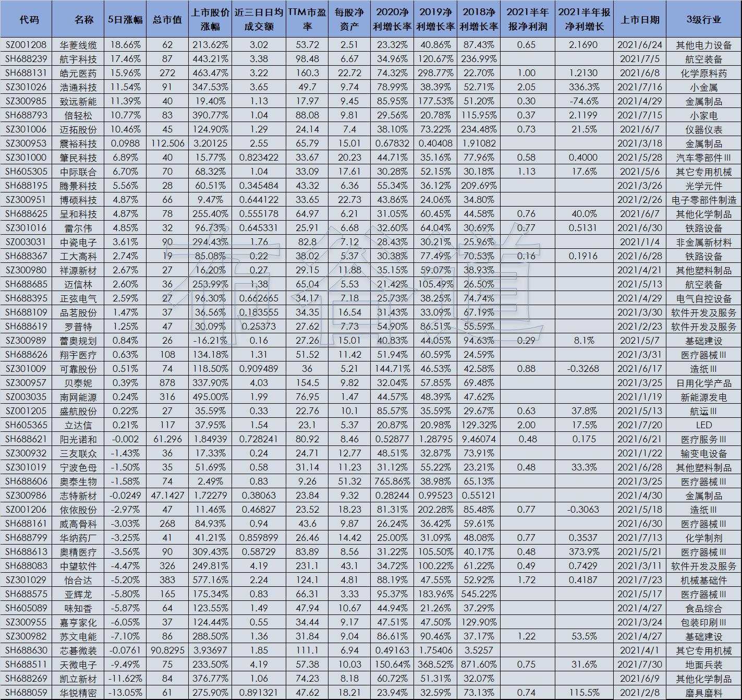Select the 航宇科技 name cell
The image size is (742, 700).
(78, 59)
